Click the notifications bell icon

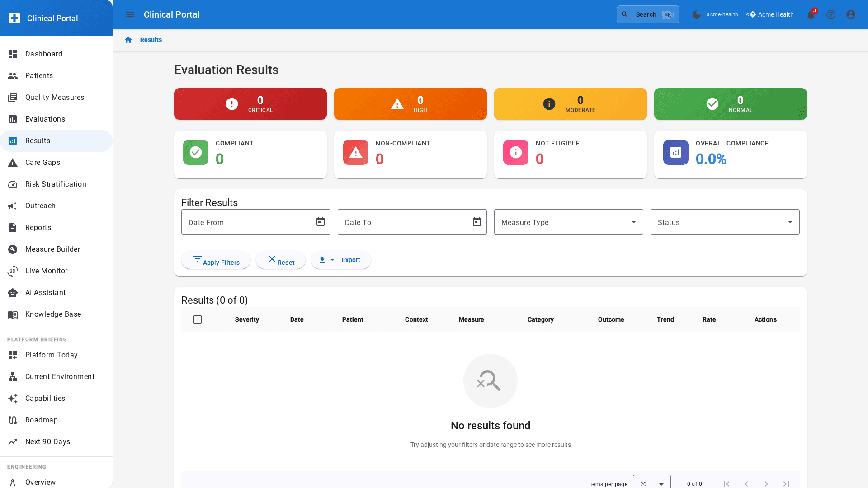[811, 15]
